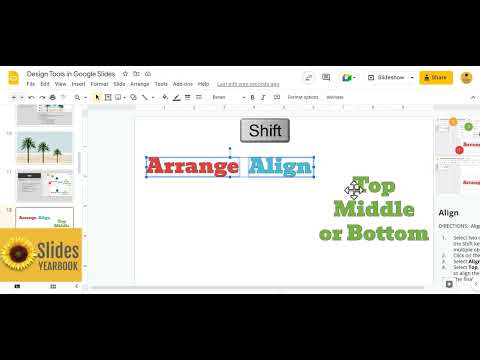
Task: Open the Add-ons menu
Action: [x=183, y=84]
